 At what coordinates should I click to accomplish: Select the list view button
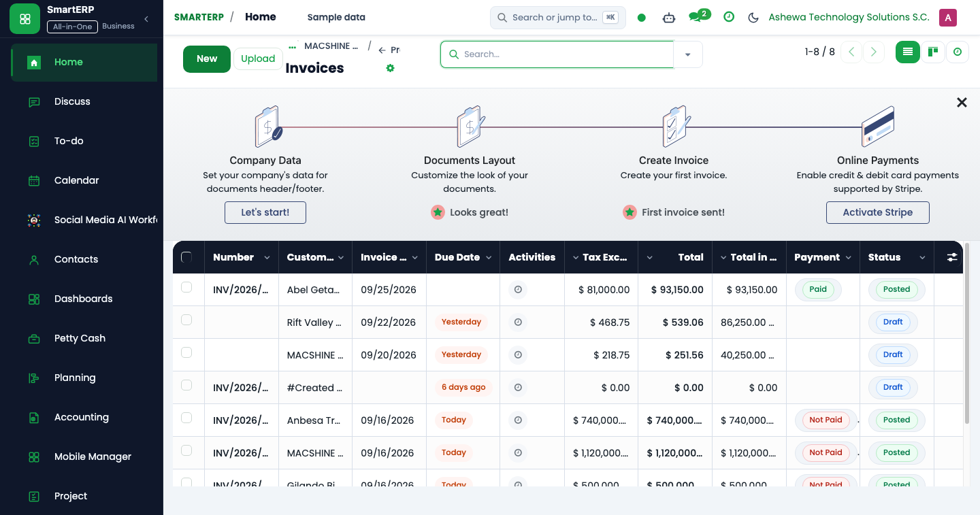(908, 52)
